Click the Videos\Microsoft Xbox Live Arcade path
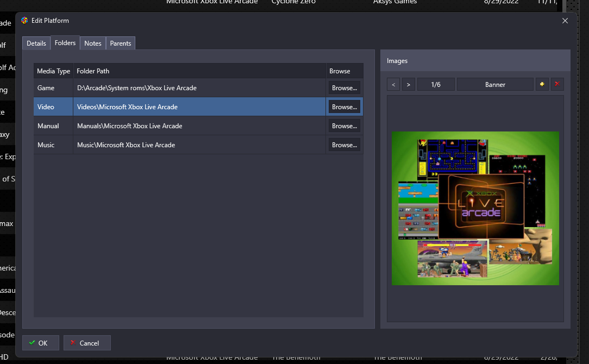The height and width of the screenshot is (364, 589). (127, 107)
